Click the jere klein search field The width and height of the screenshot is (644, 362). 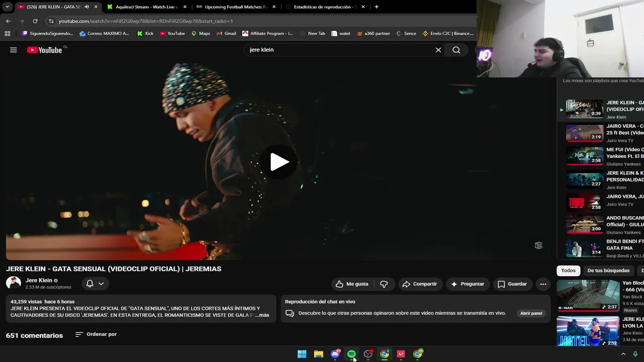coord(340,50)
